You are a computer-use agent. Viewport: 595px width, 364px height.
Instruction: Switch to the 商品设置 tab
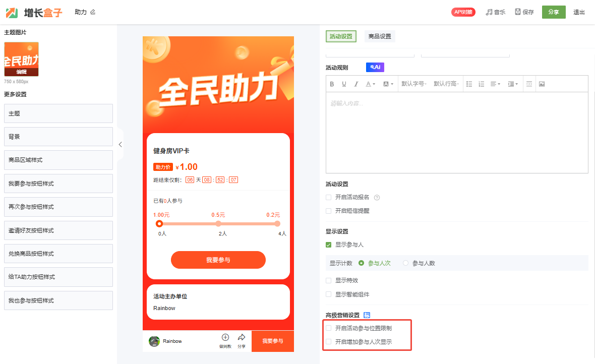click(380, 36)
